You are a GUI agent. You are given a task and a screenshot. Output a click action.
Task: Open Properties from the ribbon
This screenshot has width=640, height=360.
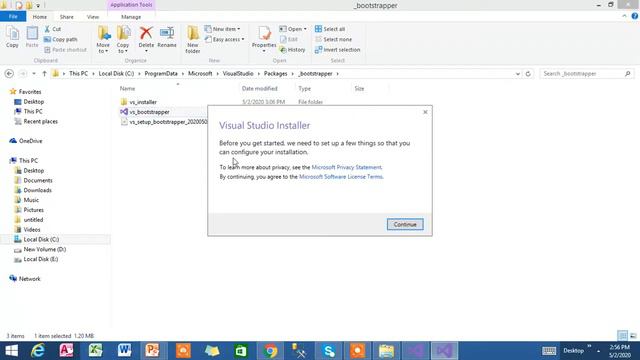264,40
